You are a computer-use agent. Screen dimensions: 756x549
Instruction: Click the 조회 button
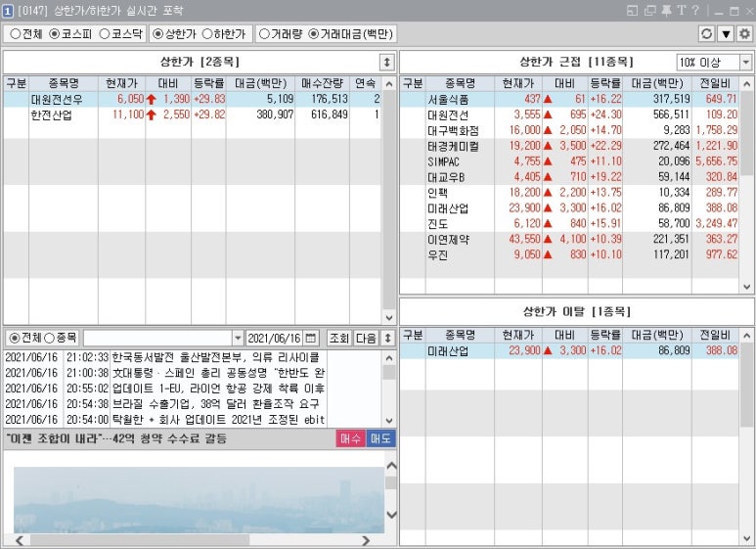point(339,338)
